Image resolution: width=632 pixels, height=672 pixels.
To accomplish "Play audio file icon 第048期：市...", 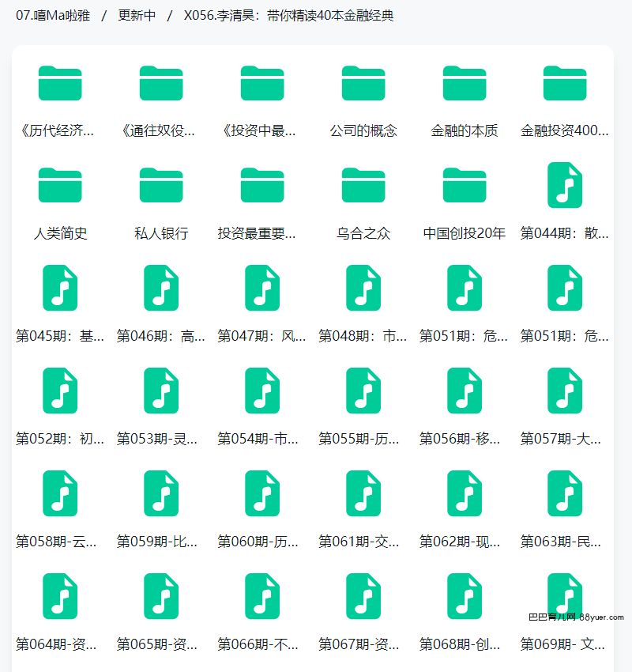I will (363, 288).
